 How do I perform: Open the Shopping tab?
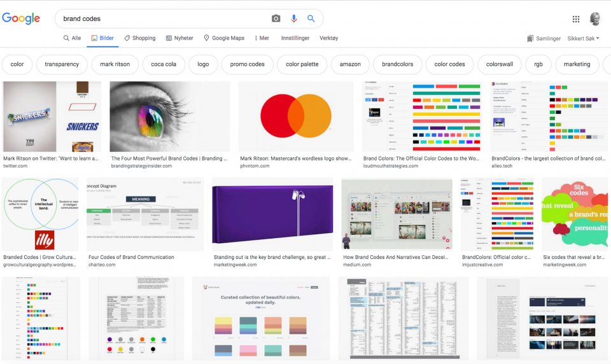(140, 38)
